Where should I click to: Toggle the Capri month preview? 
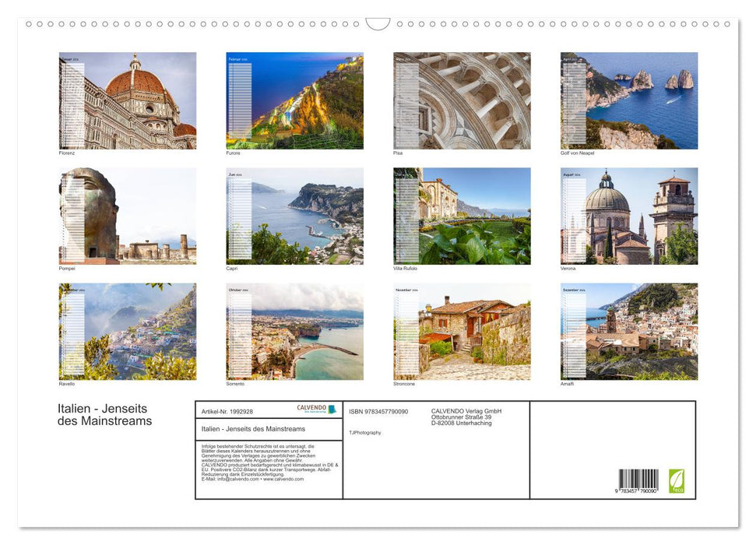(x=294, y=214)
